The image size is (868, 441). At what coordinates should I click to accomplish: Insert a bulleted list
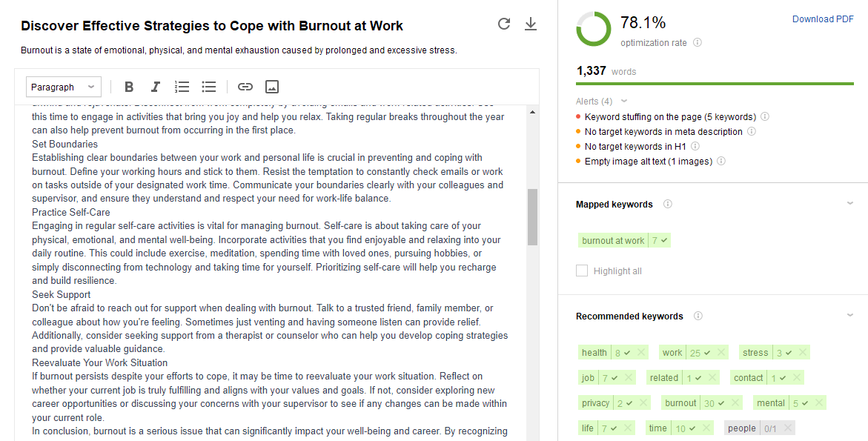coord(209,87)
